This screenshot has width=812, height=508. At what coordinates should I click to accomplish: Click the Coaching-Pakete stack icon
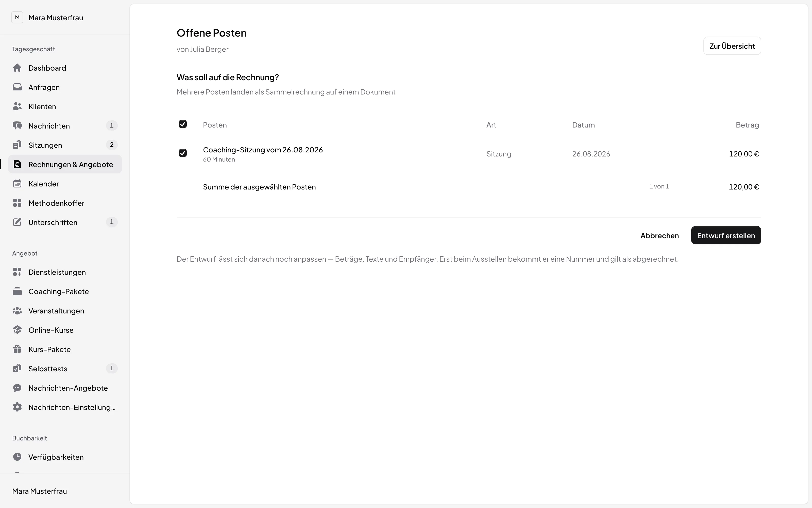click(17, 291)
